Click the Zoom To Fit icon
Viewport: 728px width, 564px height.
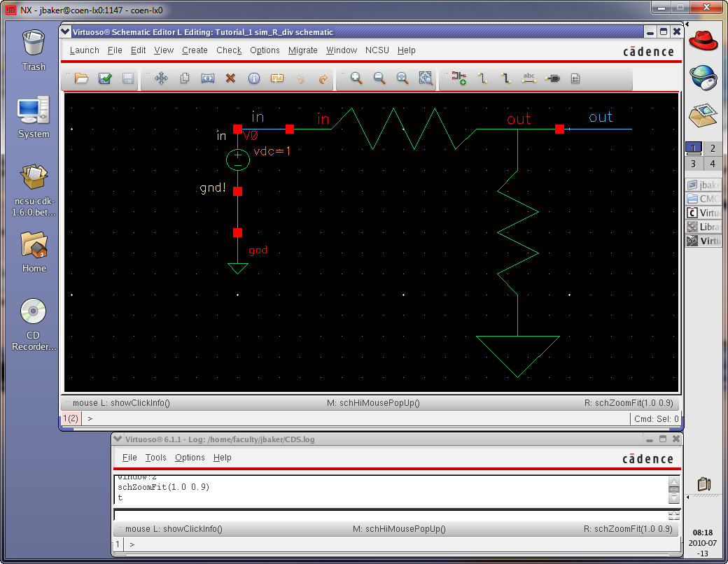(426, 78)
